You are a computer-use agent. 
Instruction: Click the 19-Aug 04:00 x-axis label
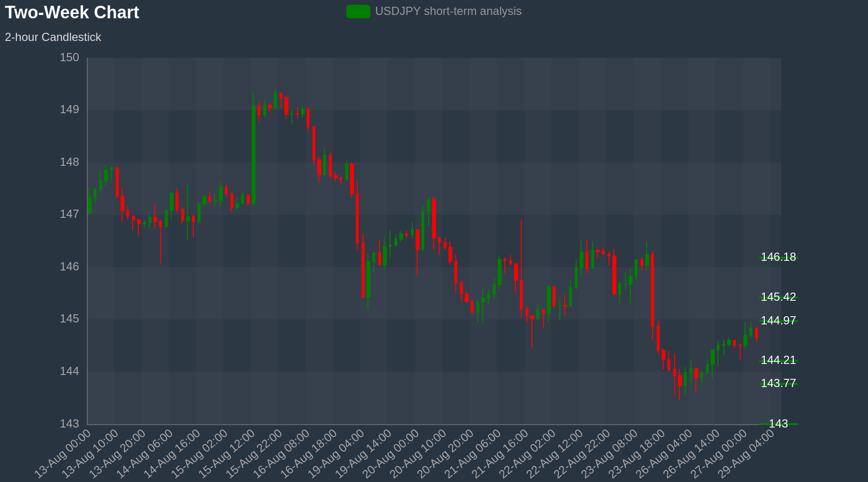pos(337,454)
